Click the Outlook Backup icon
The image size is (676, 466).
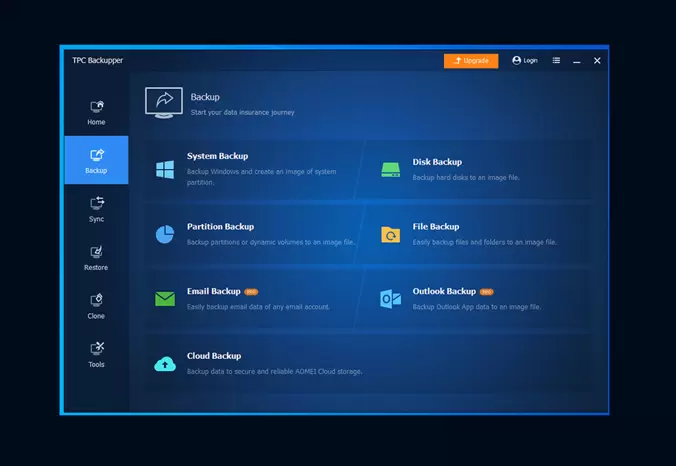coord(390,299)
